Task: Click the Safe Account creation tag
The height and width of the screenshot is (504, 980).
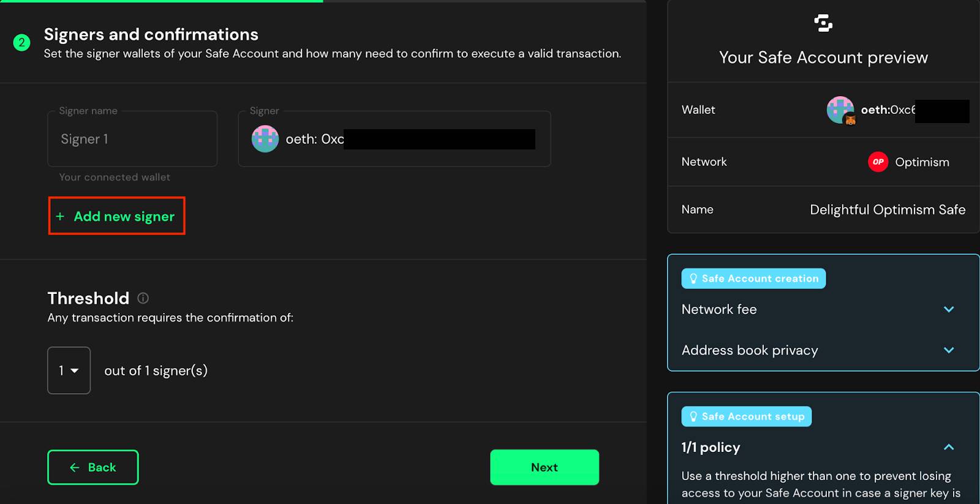Action: [753, 279]
